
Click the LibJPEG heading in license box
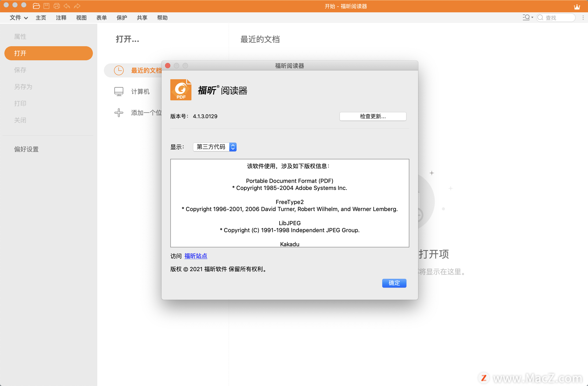click(290, 223)
